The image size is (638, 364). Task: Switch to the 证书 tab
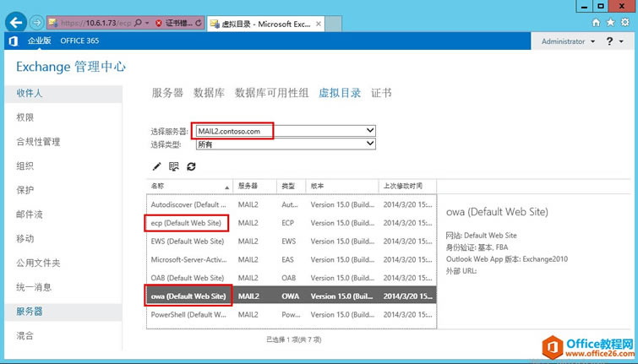point(381,93)
